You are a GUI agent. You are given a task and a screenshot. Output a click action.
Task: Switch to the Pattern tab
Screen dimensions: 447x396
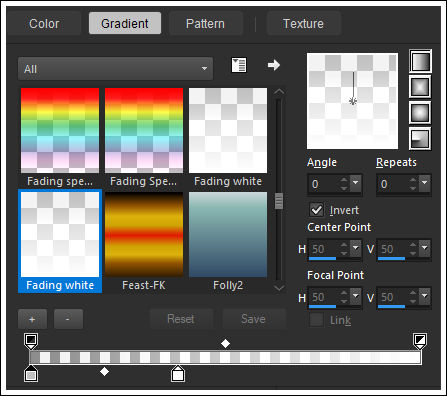tap(205, 23)
